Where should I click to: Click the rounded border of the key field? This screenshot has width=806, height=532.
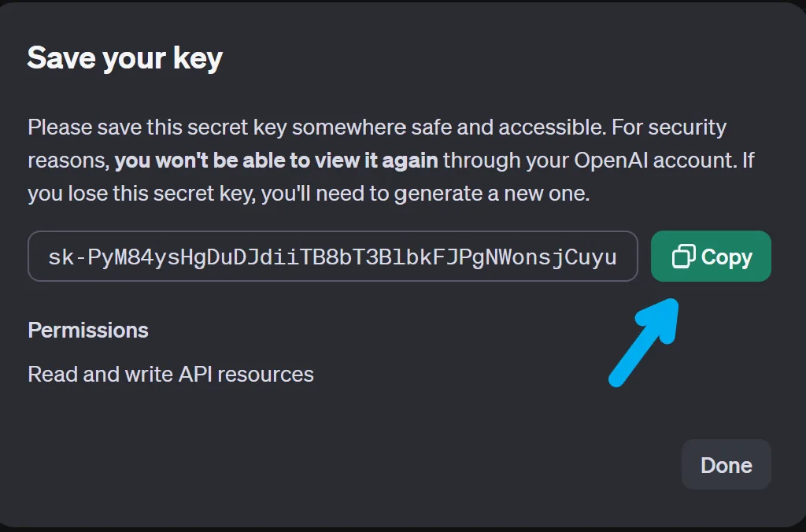332,234
